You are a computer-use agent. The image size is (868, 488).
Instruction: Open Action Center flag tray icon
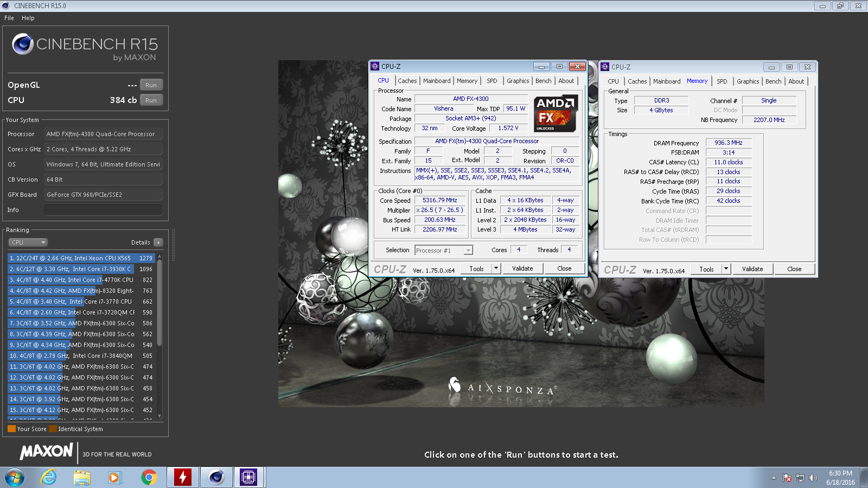[787, 478]
